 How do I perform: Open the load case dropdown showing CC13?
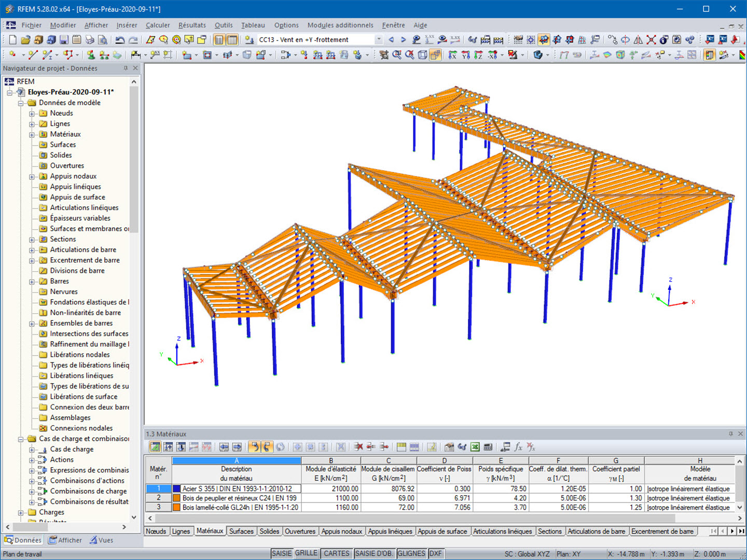[x=379, y=39]
